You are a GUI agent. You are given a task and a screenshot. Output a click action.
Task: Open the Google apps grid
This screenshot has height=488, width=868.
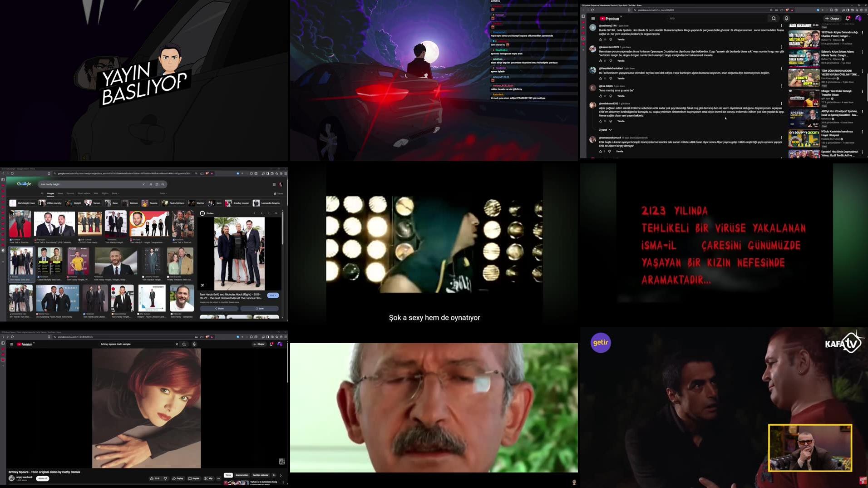pos(274,184)
